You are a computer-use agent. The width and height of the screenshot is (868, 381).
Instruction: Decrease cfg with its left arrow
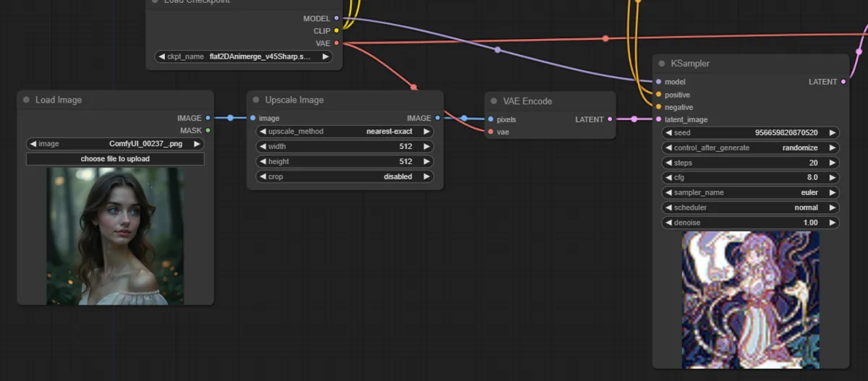[669, 177]
